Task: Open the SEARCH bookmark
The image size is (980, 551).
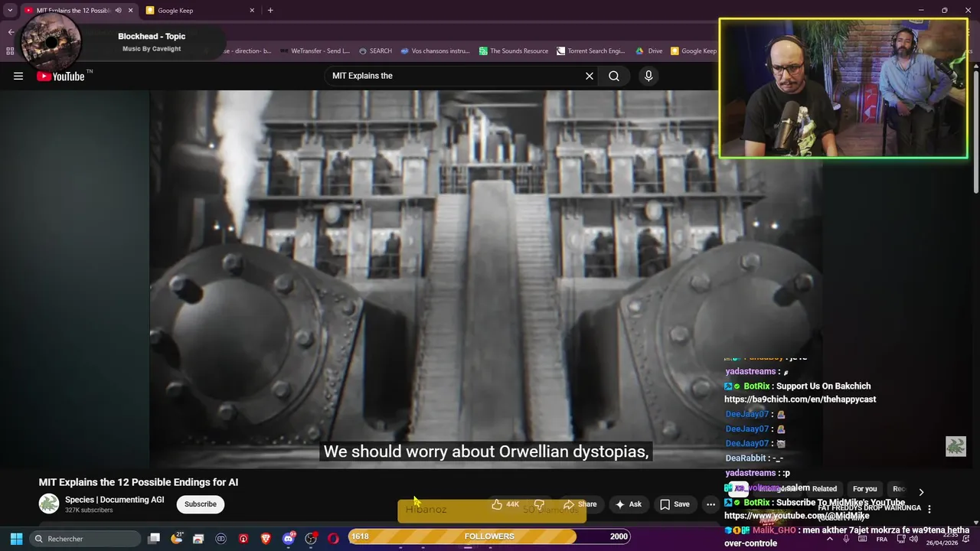Action: [x=375, y=51]
